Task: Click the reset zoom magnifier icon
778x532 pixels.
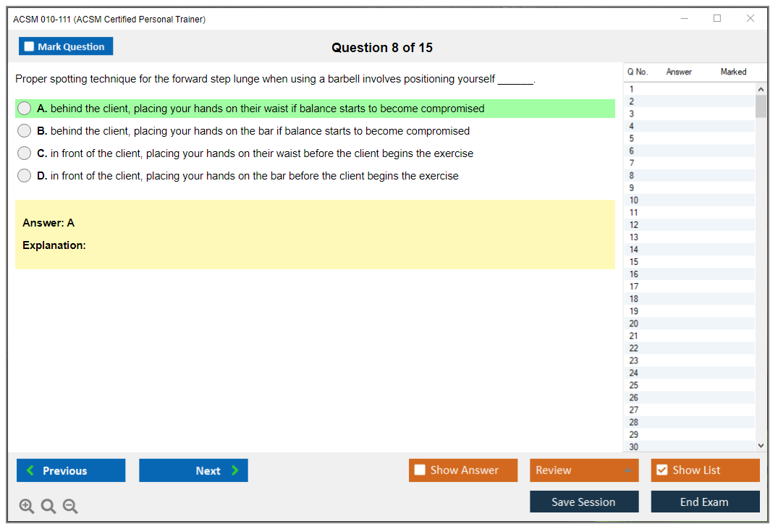Action: pyautogui.click(x=48, y=507)
